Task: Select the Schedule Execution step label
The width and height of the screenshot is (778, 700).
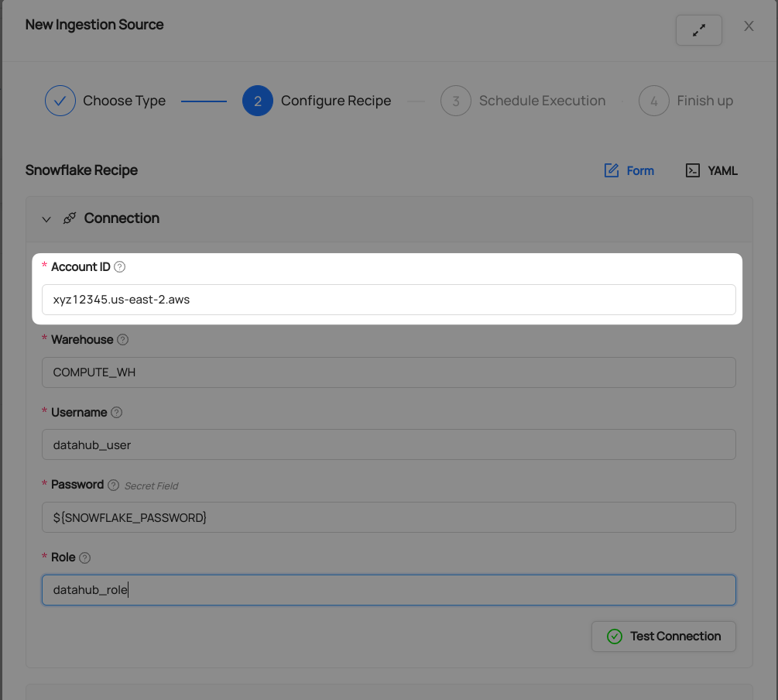Action: [543, 101]
